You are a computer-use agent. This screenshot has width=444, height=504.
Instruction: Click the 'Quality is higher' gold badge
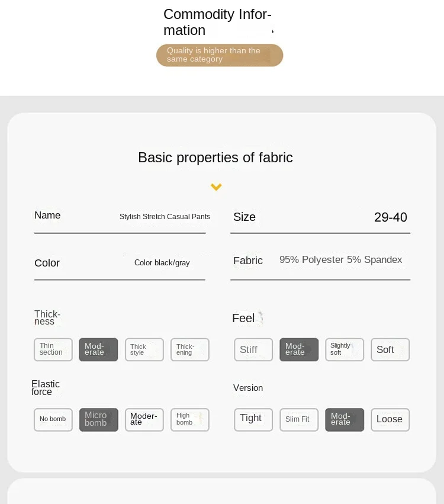(220, 55)
